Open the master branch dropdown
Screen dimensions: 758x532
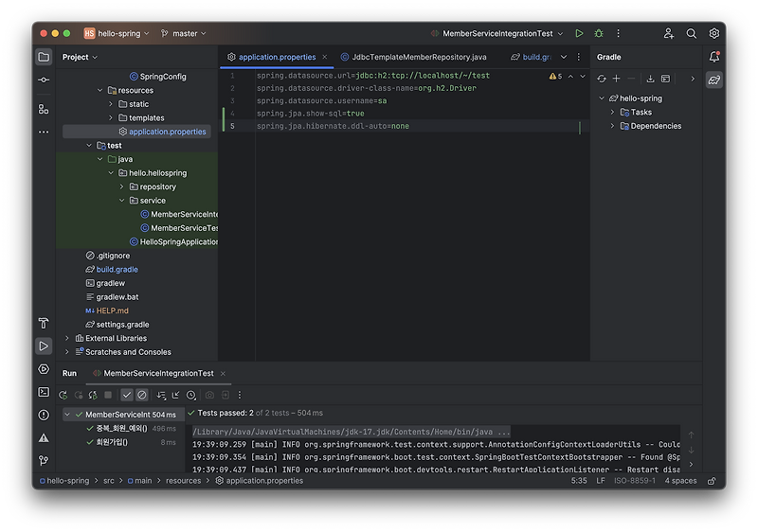184,33
